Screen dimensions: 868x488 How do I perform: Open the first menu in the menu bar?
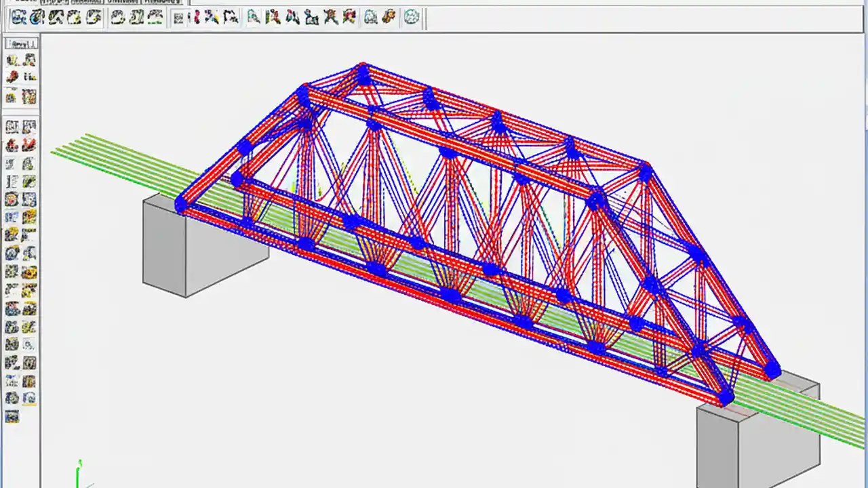click(22, 2)
